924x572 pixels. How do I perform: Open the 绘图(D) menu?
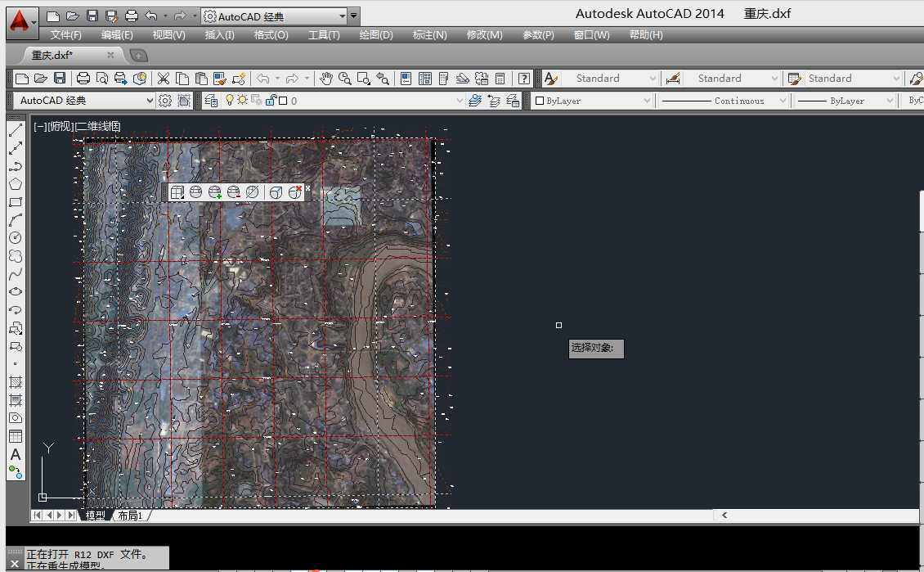[x=376, y=35]
